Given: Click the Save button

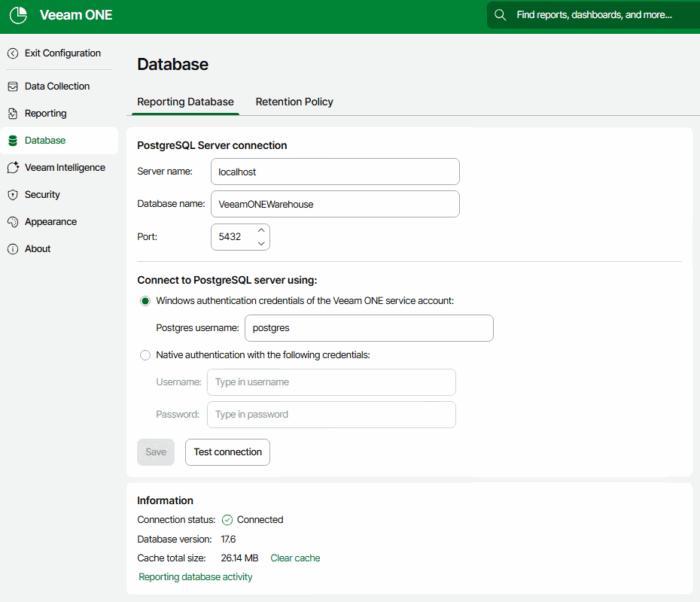Looking at the screenshot, I should click(x=155, y=452).
